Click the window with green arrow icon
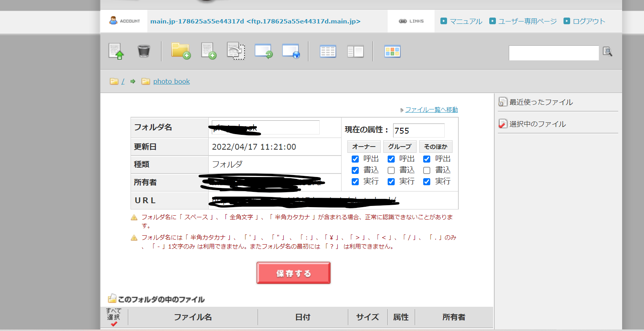Viewport: 644px width, 331px height. (264, 51)
